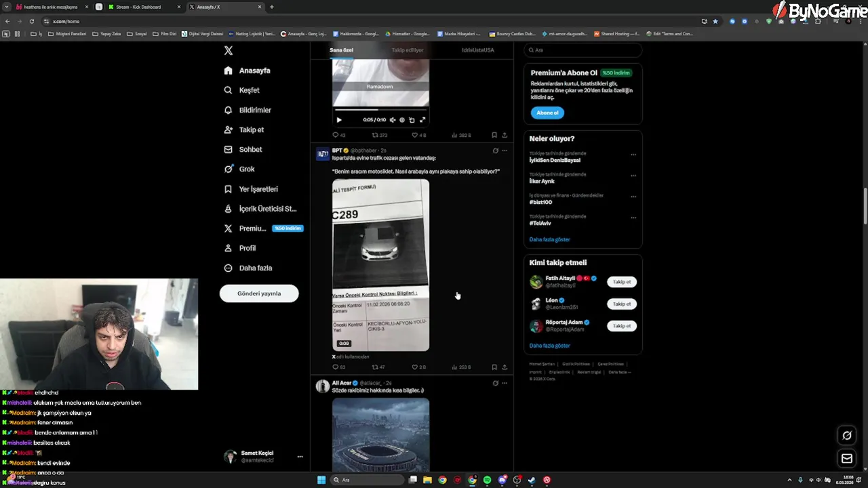Switch to IdrisUstaUSA tab
The height and width of the screenshot is (488, 868).
(478, 50)
